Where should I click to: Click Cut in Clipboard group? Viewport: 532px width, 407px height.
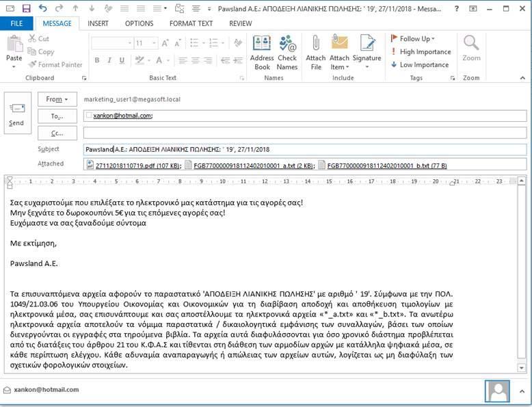39,38
